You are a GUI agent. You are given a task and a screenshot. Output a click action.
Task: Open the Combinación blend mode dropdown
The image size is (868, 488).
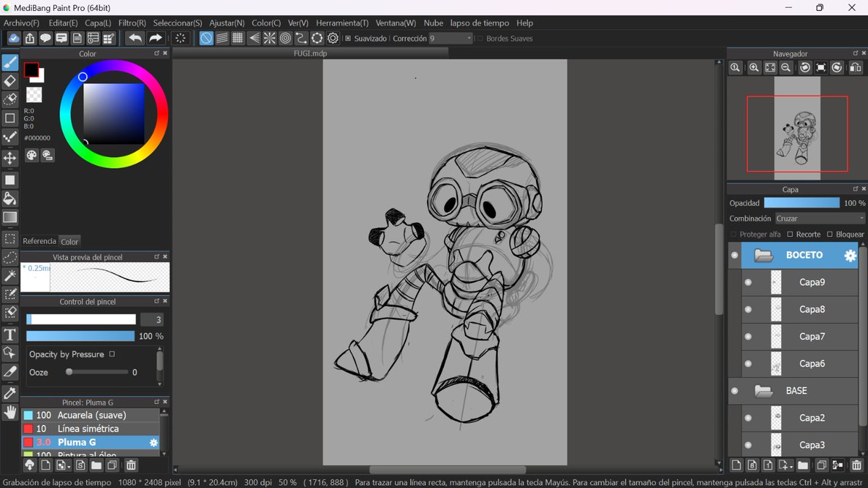point(820,219)
